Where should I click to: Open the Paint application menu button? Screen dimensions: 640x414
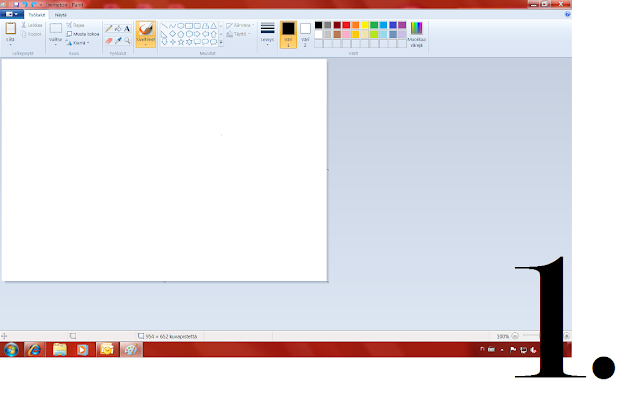point(11,14)
